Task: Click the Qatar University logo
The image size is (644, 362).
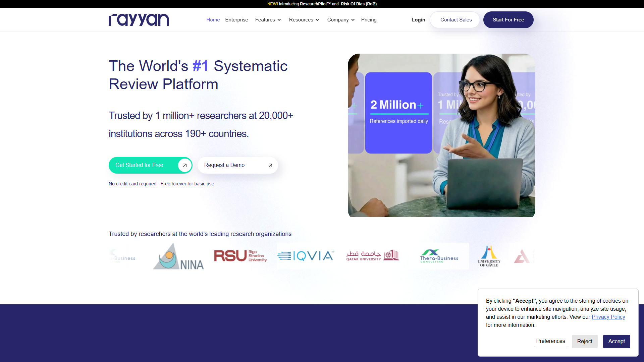Action: [373, 255]
